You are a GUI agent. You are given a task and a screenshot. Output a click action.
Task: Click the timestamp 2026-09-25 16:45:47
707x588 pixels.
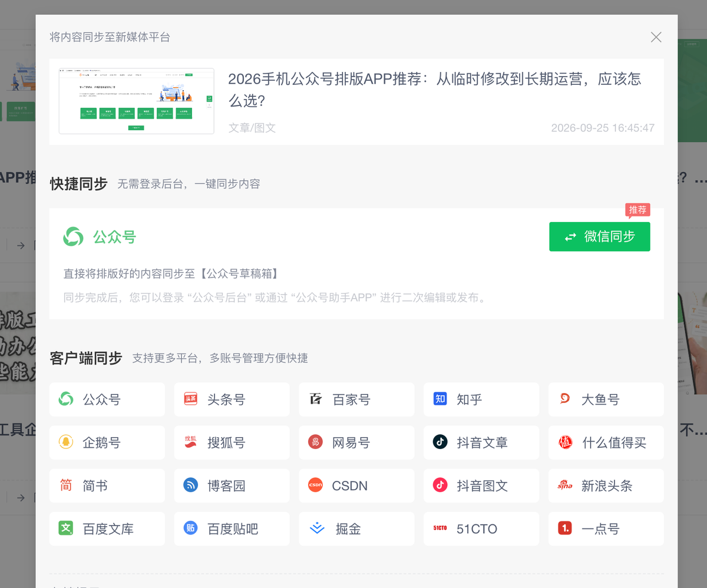(603, 128)
